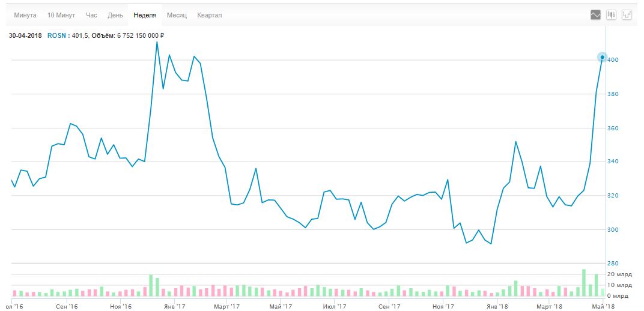Viewport: 644px width, 311px height.
Task: Click the Янв '17 x-axis label
Action: (174, 306)
